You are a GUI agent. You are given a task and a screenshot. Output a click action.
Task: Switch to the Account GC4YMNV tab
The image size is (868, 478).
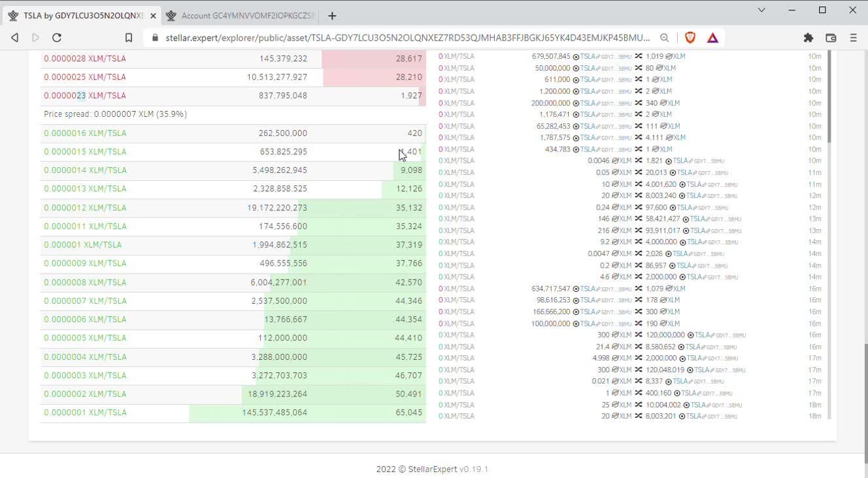coord(239,16)
